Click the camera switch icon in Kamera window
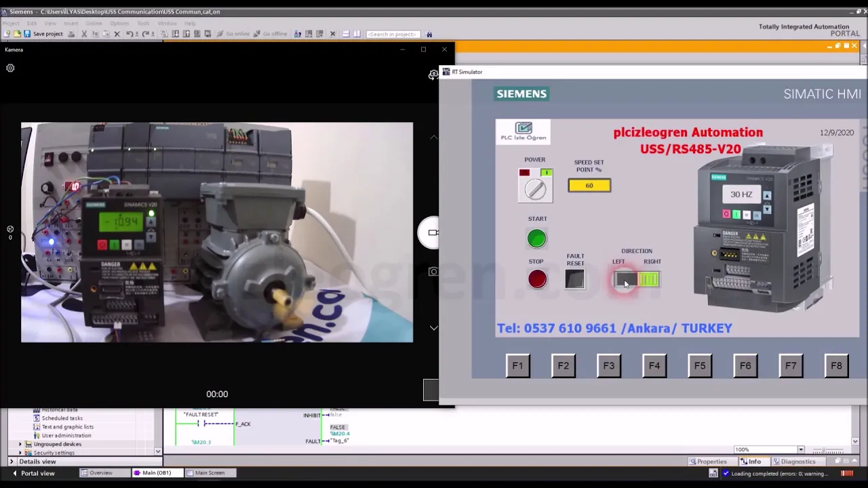 point(433,75)
